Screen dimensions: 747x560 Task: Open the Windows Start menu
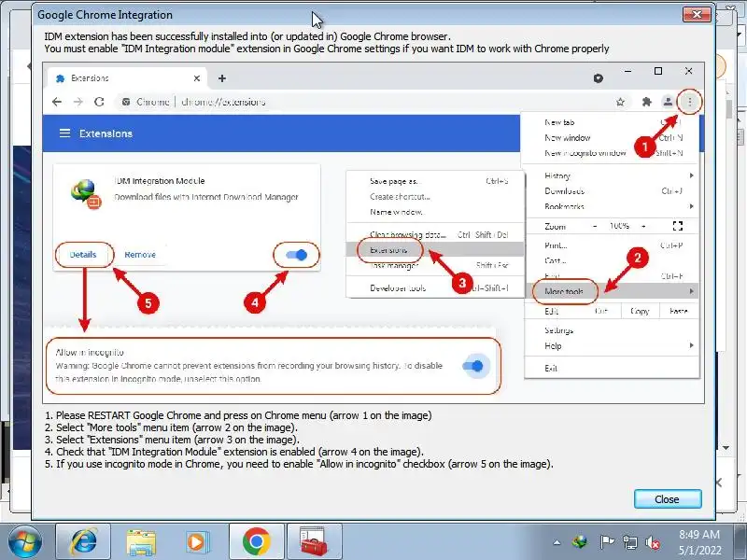[x=24, y=542]
